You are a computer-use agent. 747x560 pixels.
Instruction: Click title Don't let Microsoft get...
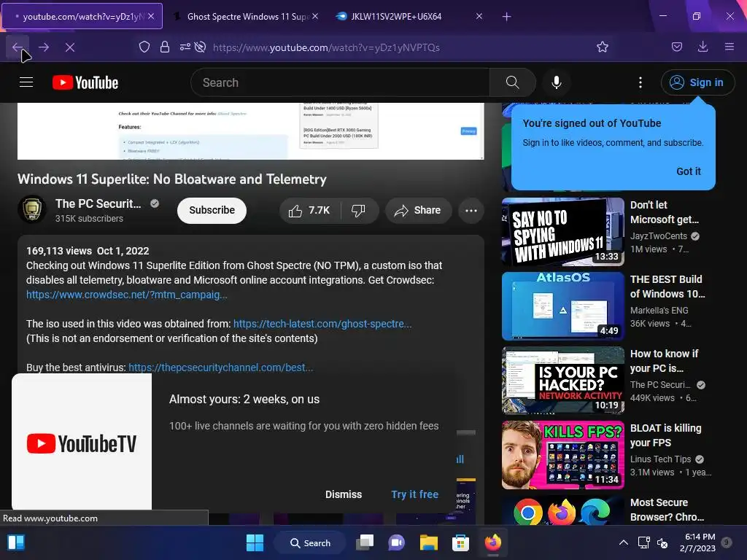tap(665, 212)
